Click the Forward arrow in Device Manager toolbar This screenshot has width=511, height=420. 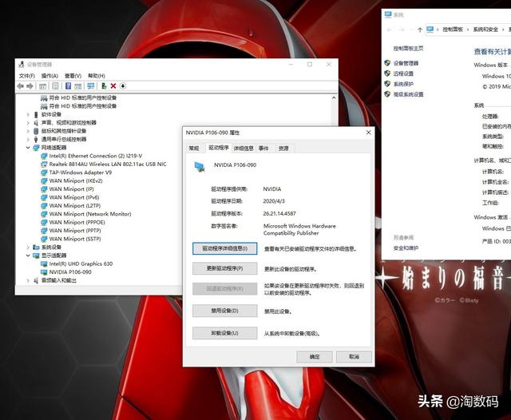30,86
